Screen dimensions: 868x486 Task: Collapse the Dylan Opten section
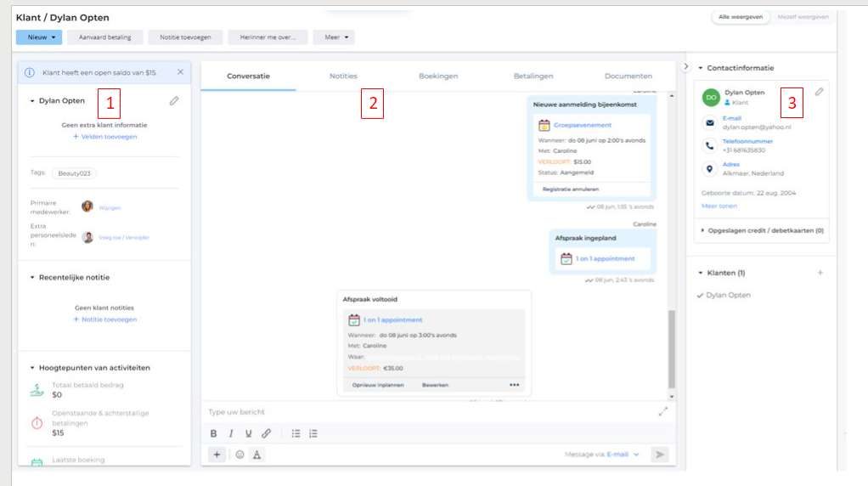(x=32, y=101)
